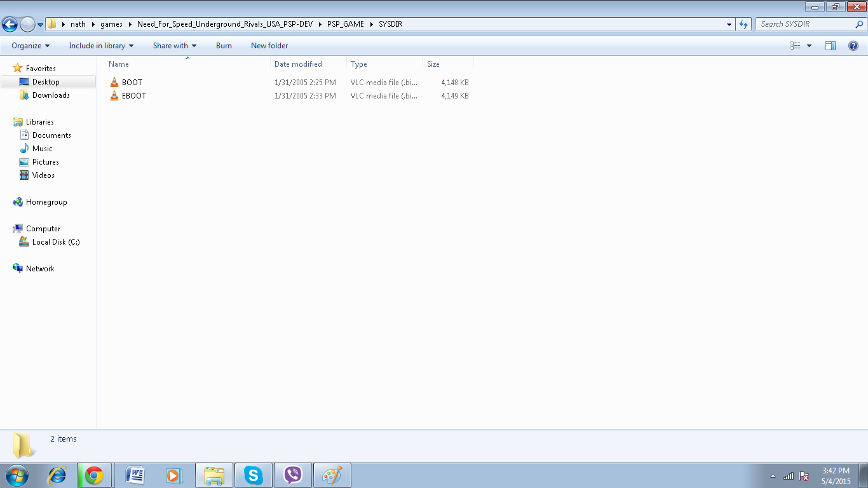Viewport: 868px width, 488px height.
Task: Open Windows Media Player from taskbar
Action: [174, 475]
